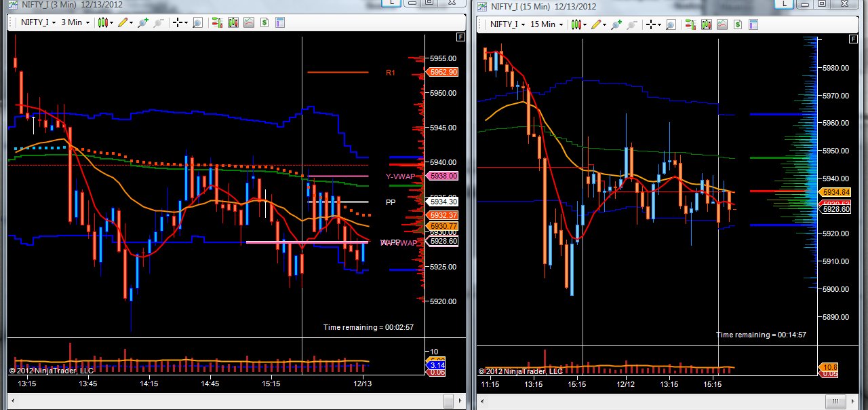Click the zoom out icon in the 3 Min window

[158, 22]
